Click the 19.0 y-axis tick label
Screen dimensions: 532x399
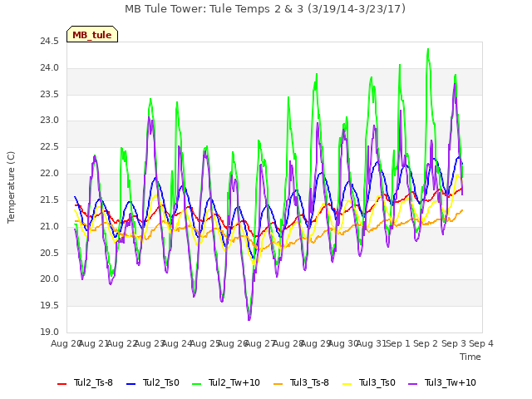(x=50, y=332)
